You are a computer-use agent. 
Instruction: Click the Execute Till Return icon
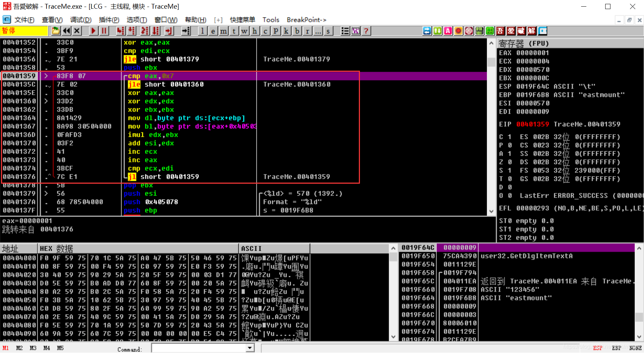click(x=169, y=31)
